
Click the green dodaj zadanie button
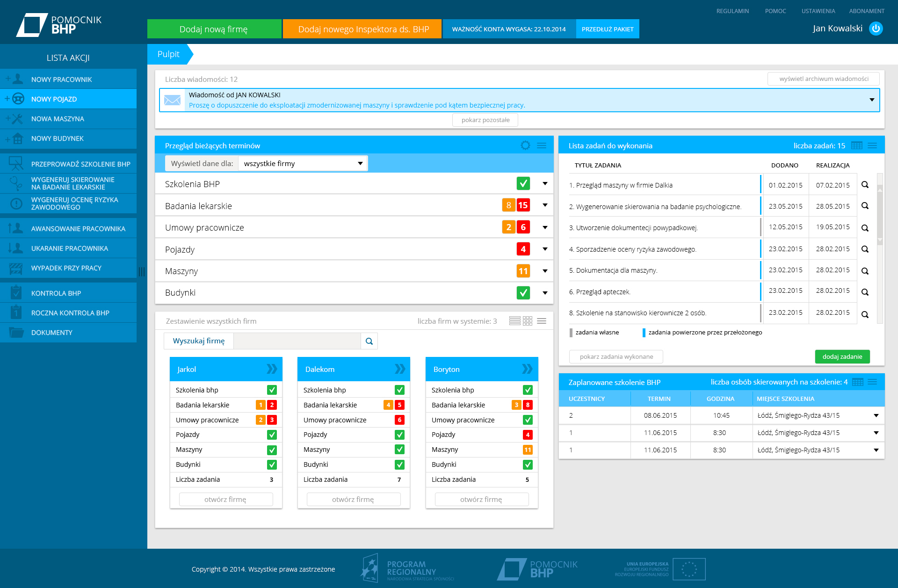pyautogui.click(x=842, y=356)
